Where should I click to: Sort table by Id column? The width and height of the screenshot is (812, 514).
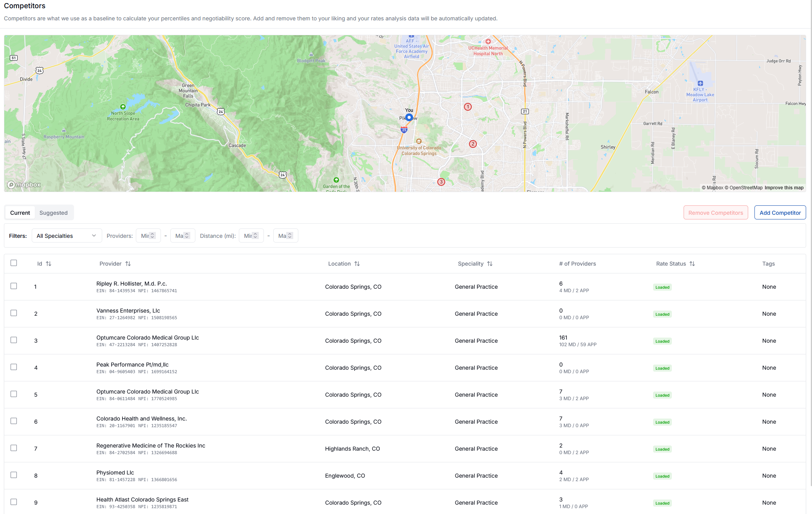pos(49,264)
